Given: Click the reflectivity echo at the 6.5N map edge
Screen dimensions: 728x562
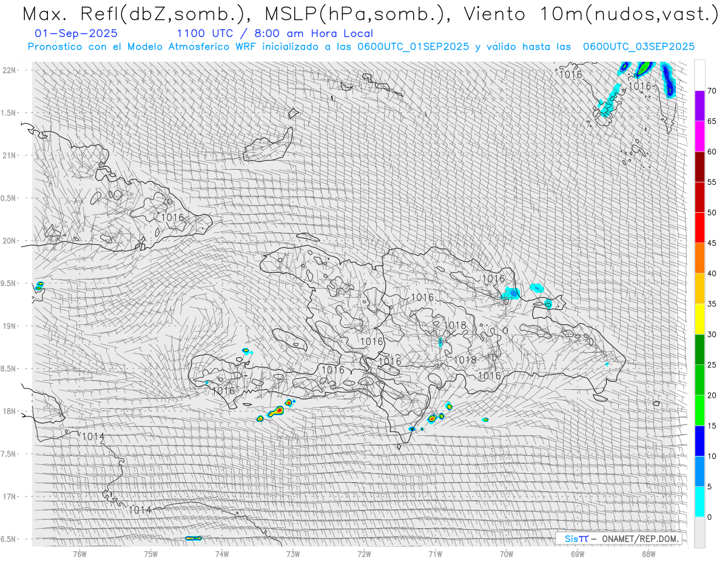Looking at the screenshot, I should 193,538.
